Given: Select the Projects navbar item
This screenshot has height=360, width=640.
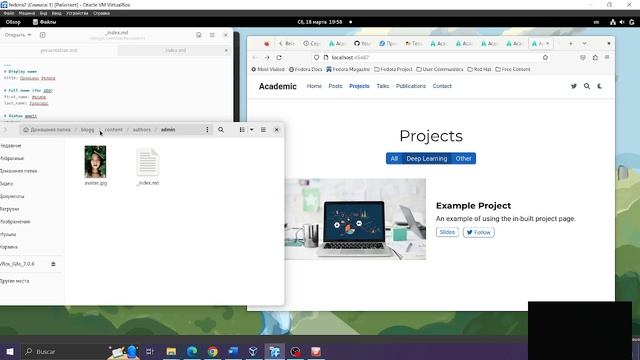Looking at the screenshot, I should pos(359,86).
